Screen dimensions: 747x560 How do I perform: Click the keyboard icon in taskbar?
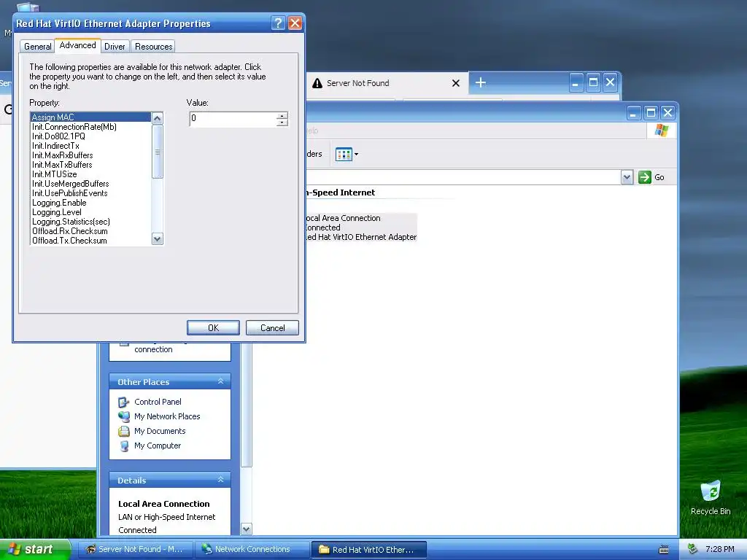664,550
